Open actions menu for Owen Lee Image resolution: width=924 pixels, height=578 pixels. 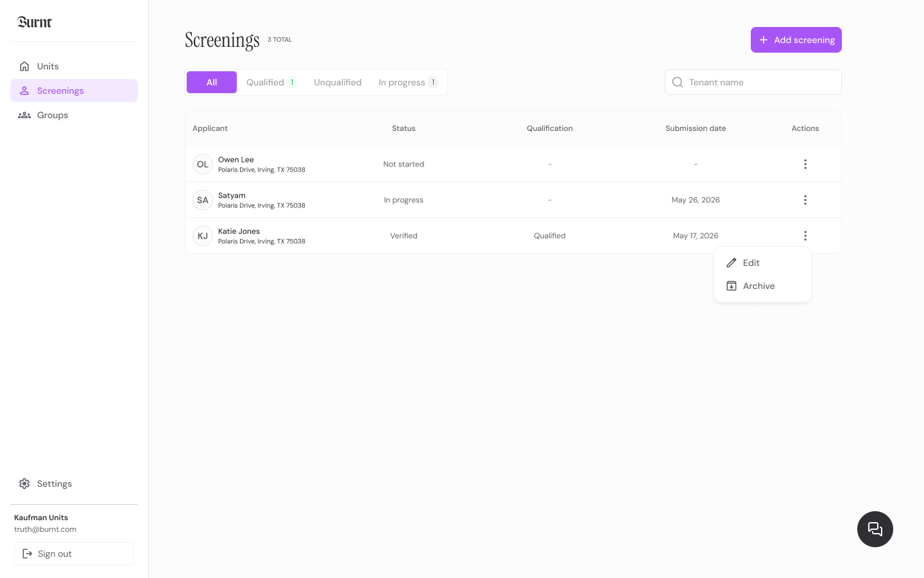coord(805,164)
